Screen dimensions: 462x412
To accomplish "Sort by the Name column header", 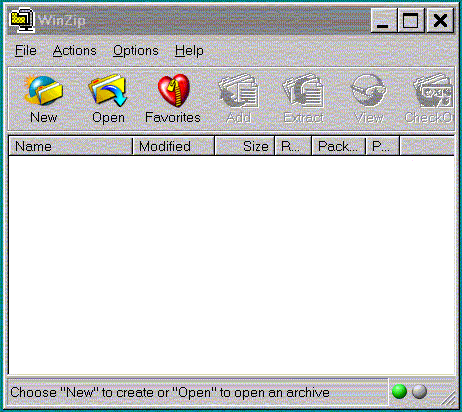I will pyautogui.click(x=71, y=146).
